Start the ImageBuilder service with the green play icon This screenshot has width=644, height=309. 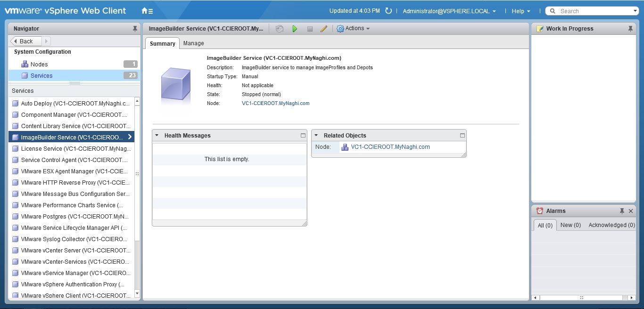295,29
